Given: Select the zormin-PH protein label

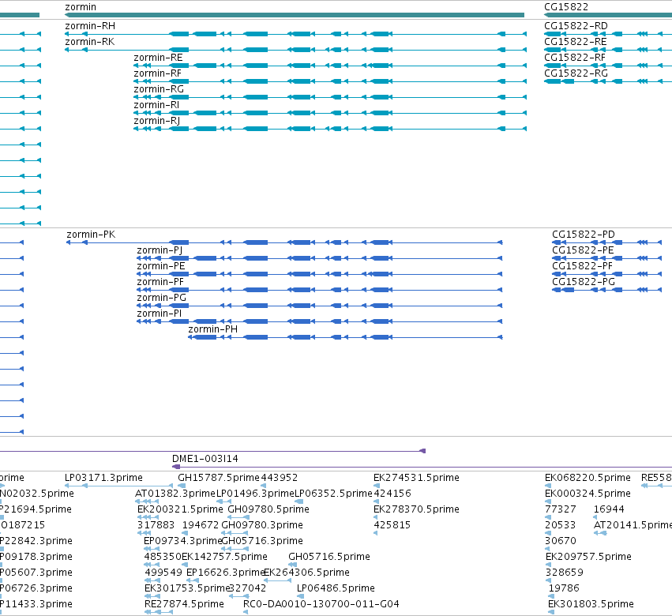Looking at the screenshot, I should pos(213,329).
